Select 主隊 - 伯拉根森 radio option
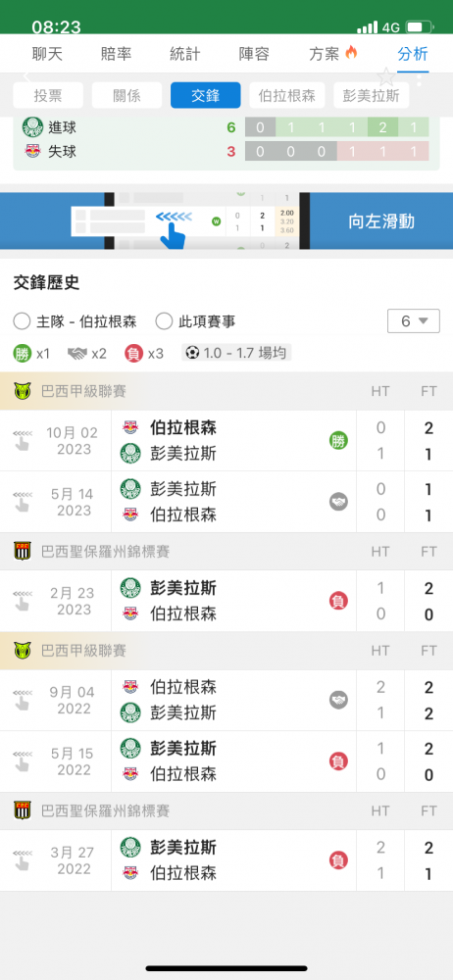453x980 pixels. pyautogui.click(x=75, y=321)
